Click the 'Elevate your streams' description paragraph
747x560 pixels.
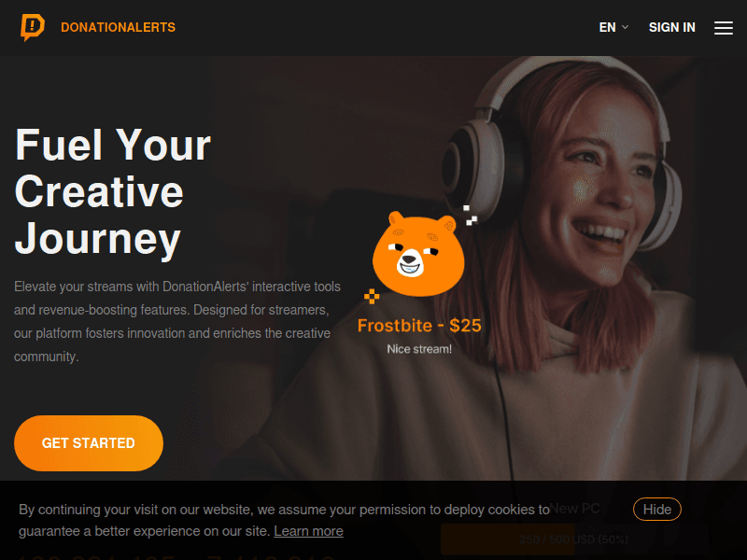[177, 321]
